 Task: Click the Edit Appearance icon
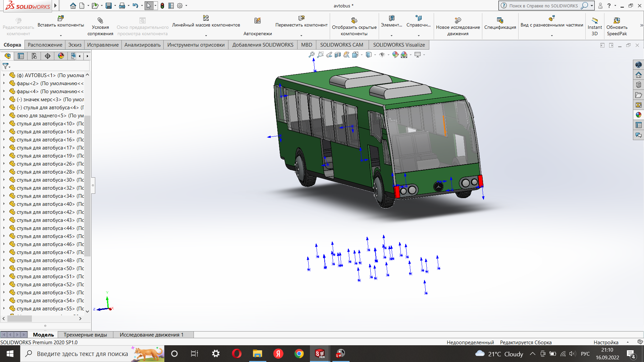395,55
